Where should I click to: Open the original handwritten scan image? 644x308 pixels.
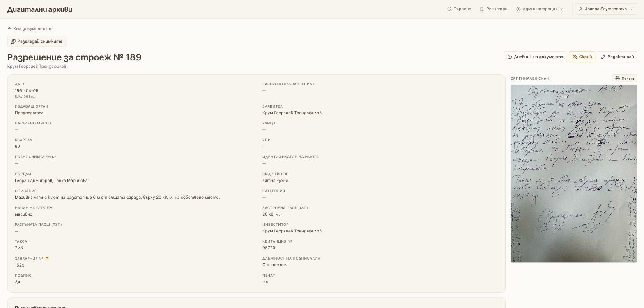pos(573,174)
